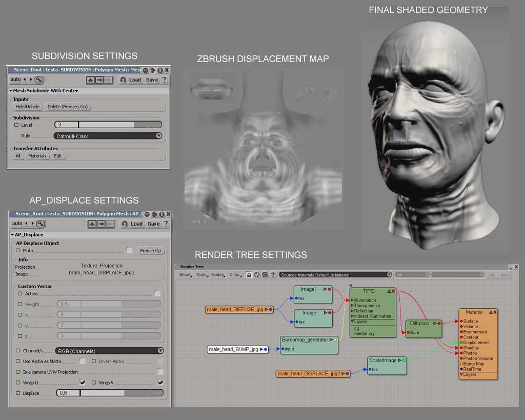Click the output arrow on Diffusion node
This screenshot has height=420, width=525.
pos(435,323)
